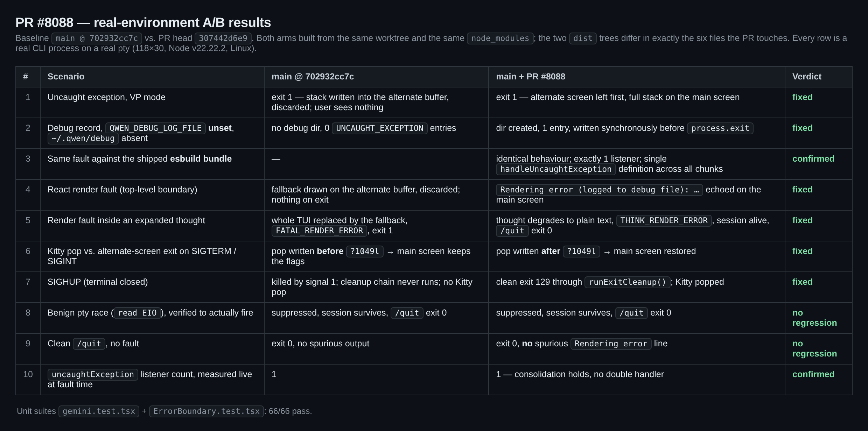The width and height of the screenshot is (868, 431).
Task: Click the read EIO code tag
Action: click(x=137, y=313)
